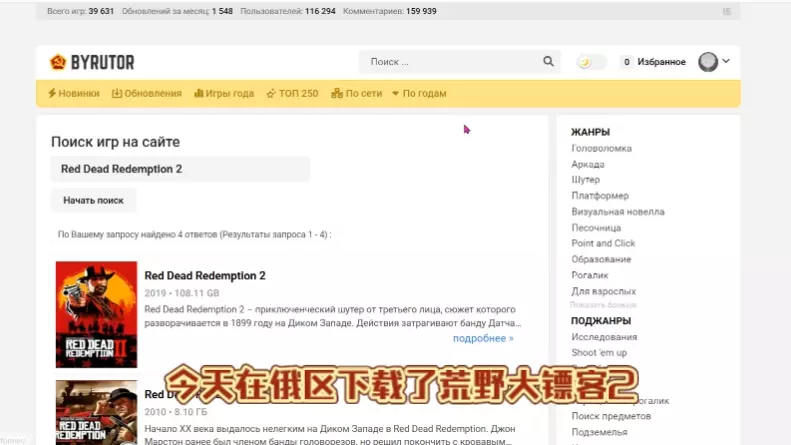
Task: Select the Для взрослых genre
Action: point(603,291)
